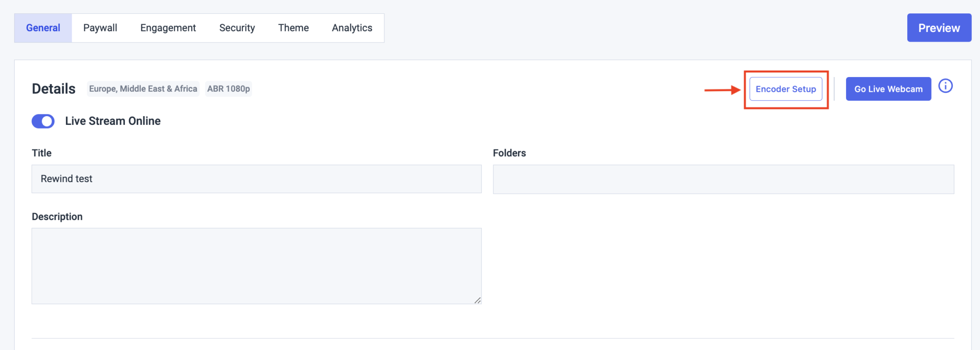Click the Folders field label

[x=509, y=153]
